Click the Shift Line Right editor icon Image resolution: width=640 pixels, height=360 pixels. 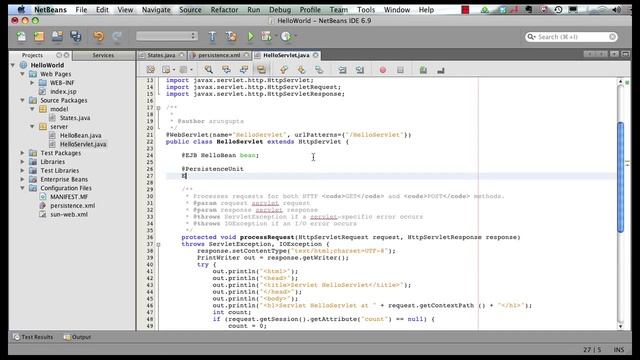(360, 70)
